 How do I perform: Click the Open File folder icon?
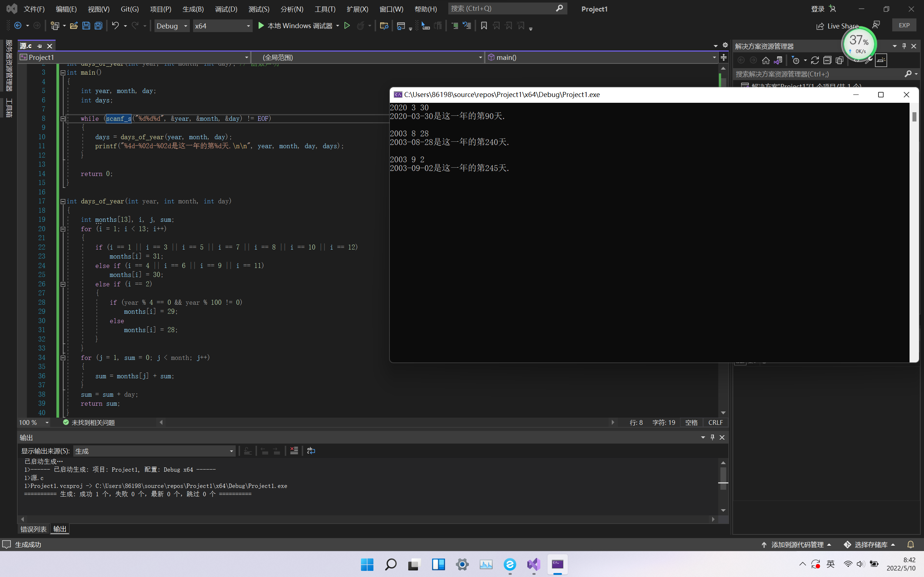74,26
